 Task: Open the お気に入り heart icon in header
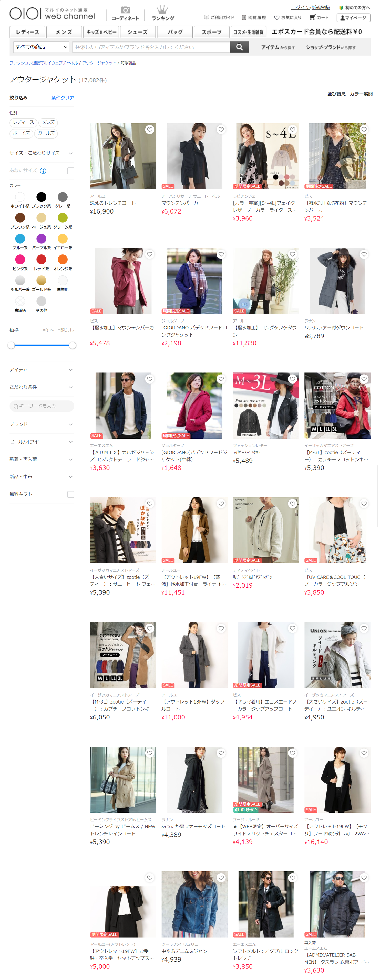[x=277, y=17]
